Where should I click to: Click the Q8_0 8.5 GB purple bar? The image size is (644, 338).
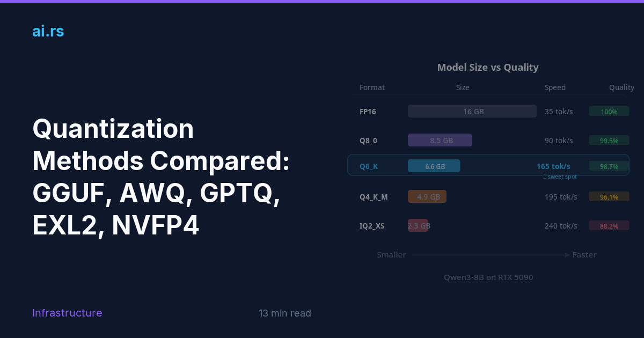(x=440, y=140)
